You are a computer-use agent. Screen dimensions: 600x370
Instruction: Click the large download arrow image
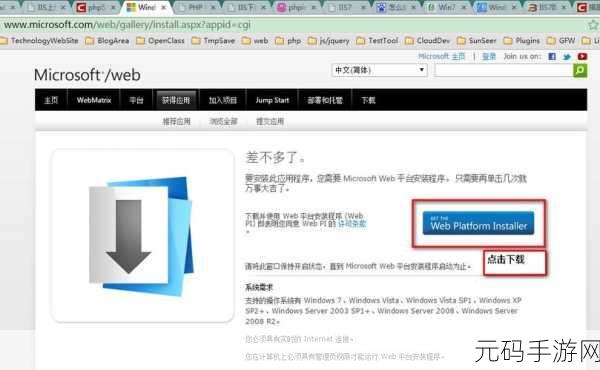click(x=142, y=235)
